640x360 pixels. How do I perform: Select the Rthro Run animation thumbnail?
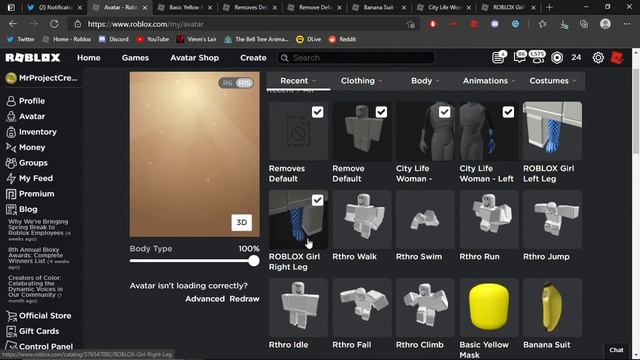click(x=489, y=219)
